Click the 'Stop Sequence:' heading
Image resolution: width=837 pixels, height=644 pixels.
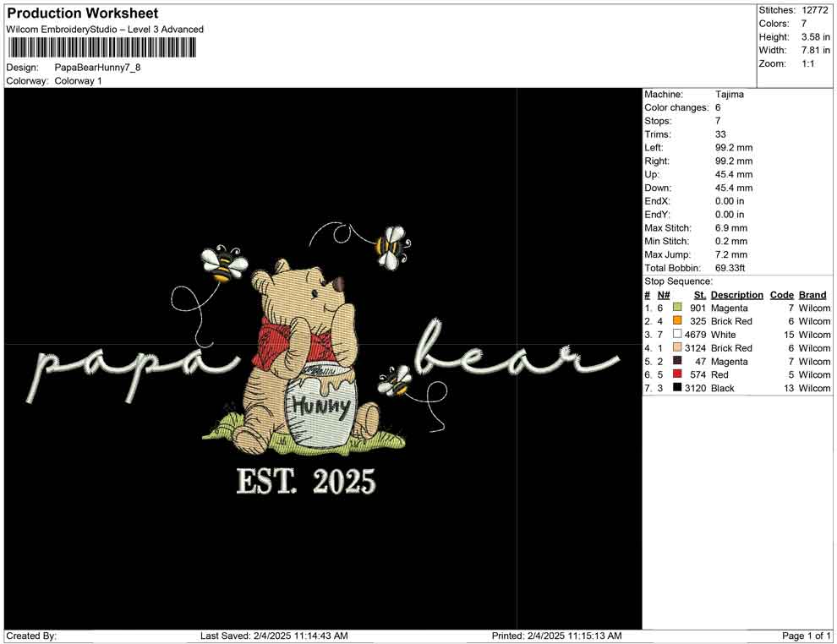(x=678, y=281)
